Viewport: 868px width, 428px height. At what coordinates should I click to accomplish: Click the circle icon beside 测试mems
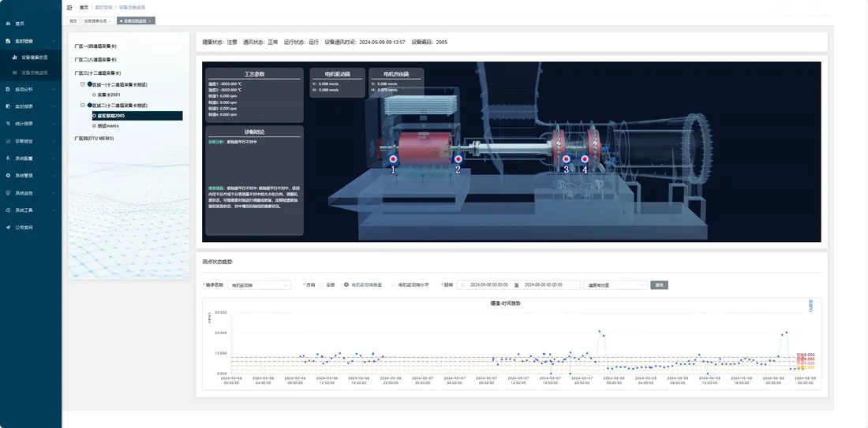point(94,126)
